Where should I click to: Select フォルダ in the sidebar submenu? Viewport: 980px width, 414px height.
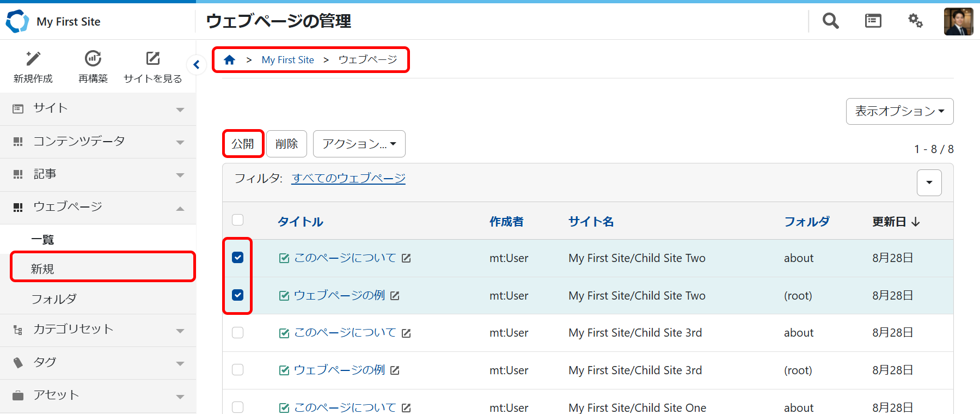(x=54, y=299)
